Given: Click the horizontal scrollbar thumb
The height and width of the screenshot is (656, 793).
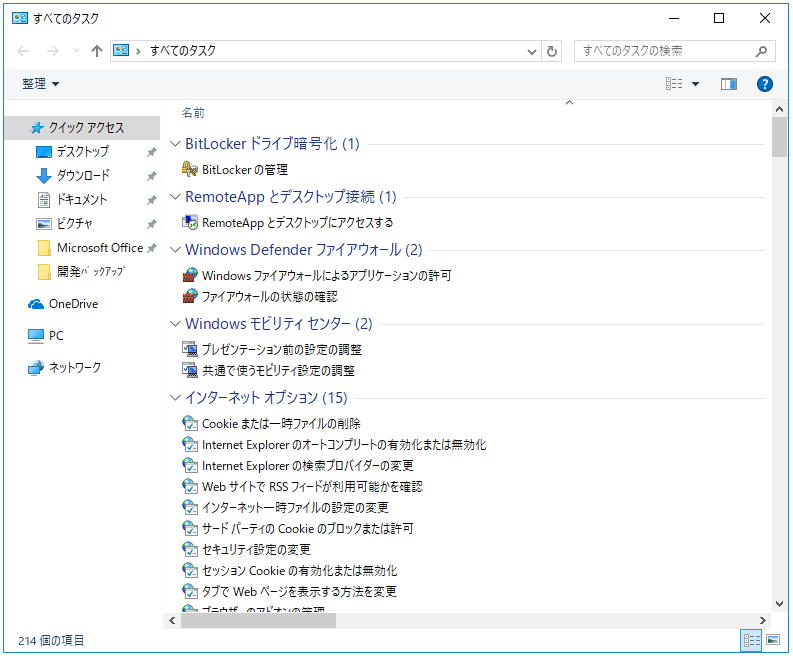Looking at the screenshot, I should [x=258, y=620].
